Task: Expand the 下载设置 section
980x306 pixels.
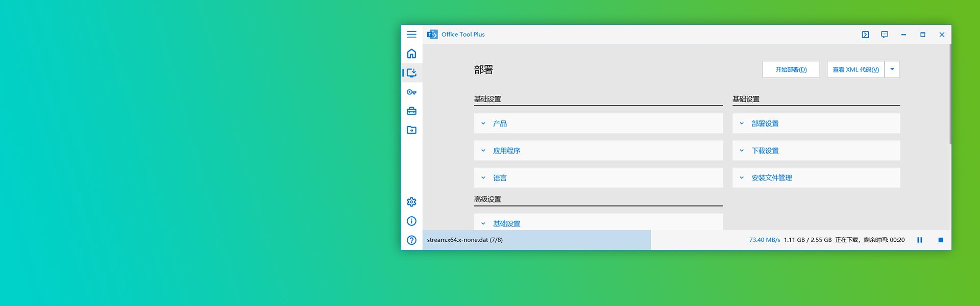Action: click(x=816, y=150)
